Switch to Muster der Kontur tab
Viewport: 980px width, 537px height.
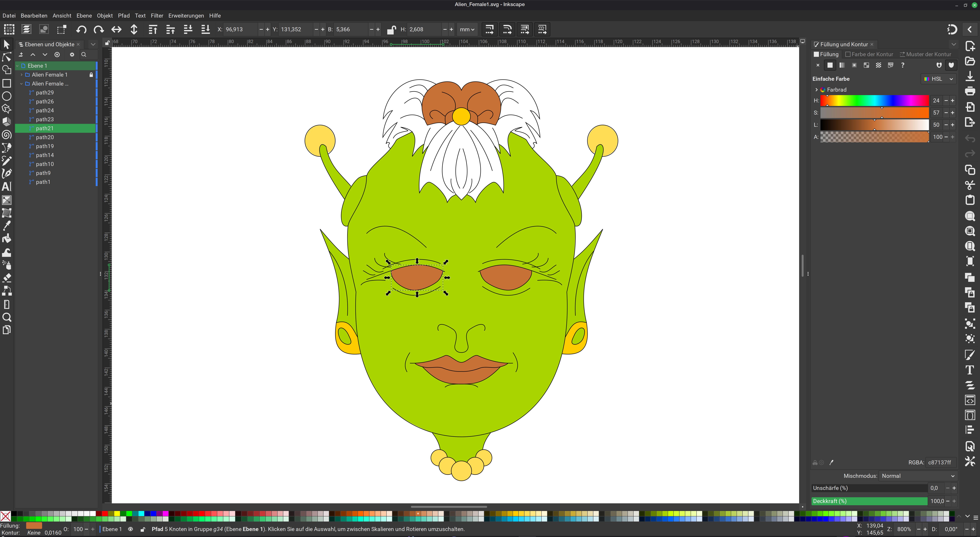925,54
